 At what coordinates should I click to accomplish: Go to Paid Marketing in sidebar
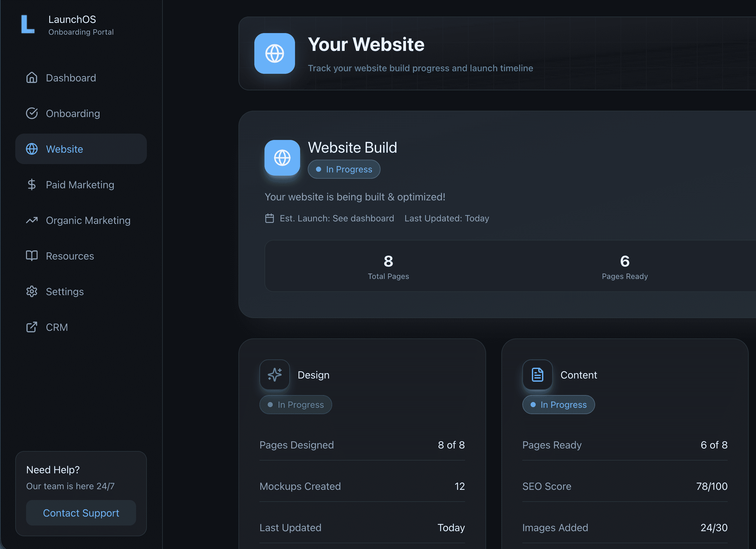click(80, 185)
